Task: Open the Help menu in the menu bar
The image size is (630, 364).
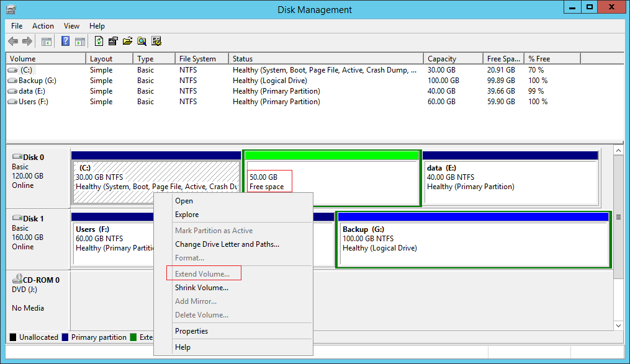Action: tap(97, 26)
